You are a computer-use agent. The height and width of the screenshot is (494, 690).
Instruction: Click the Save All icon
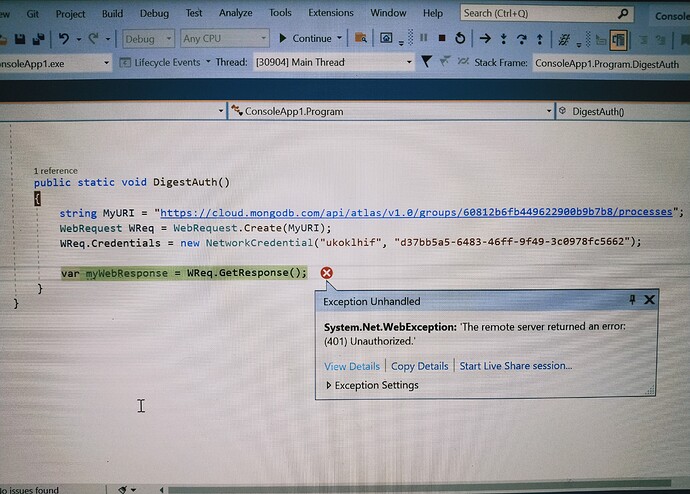tap(38, 38)
